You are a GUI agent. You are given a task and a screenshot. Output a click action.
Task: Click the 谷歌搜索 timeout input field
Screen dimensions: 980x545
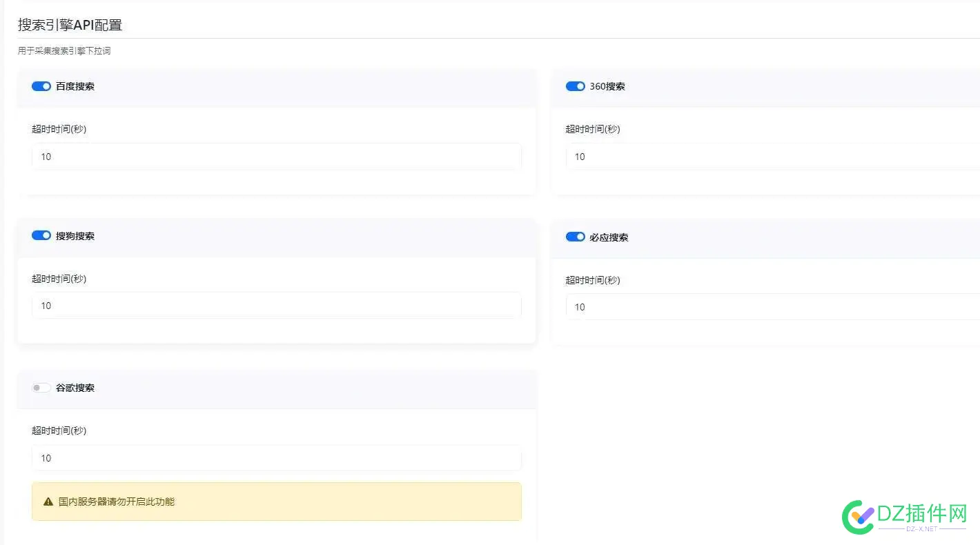(x=277, y=458)
